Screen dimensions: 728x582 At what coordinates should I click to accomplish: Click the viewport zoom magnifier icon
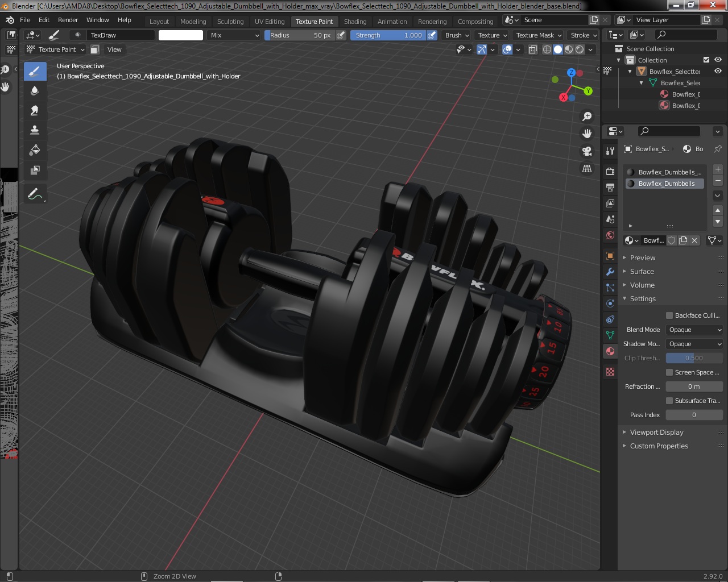pos(587,117)
